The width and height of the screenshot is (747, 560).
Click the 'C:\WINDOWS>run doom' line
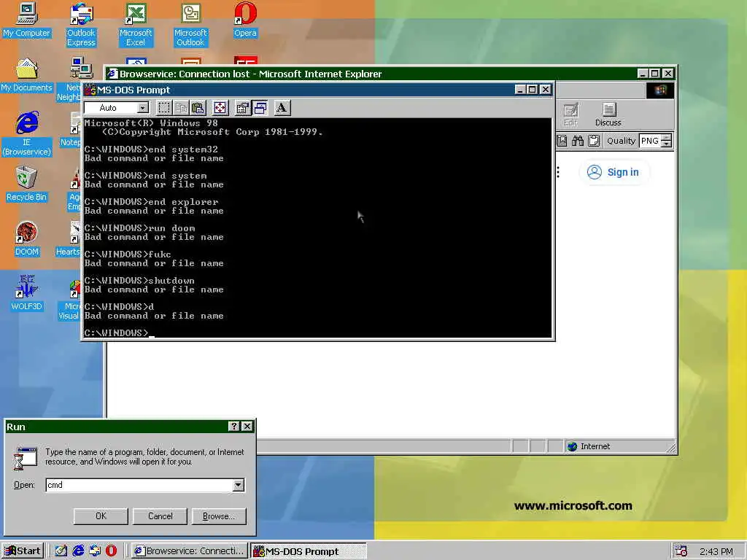pyautogui.click(x=139, y=228)
